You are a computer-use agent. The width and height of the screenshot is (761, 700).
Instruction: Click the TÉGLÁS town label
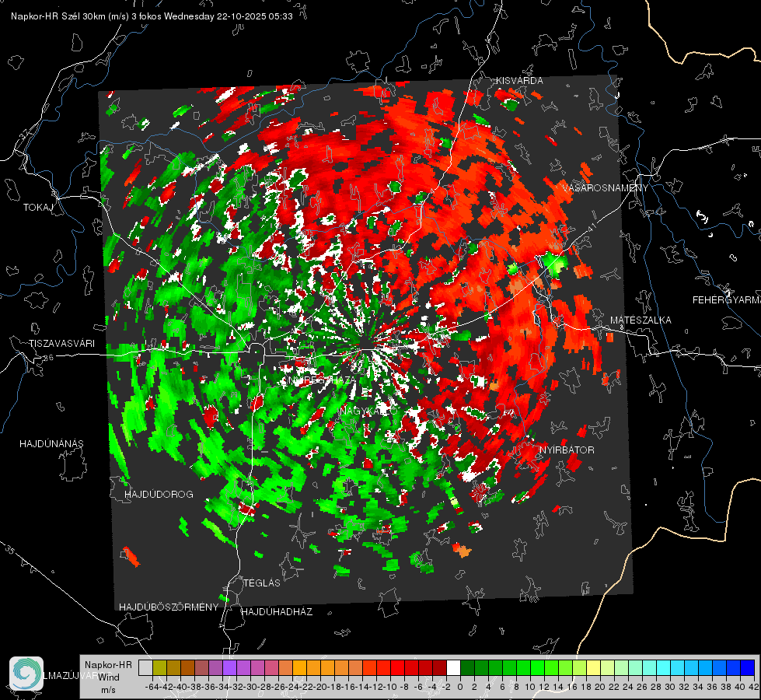[x=262, y=583]
